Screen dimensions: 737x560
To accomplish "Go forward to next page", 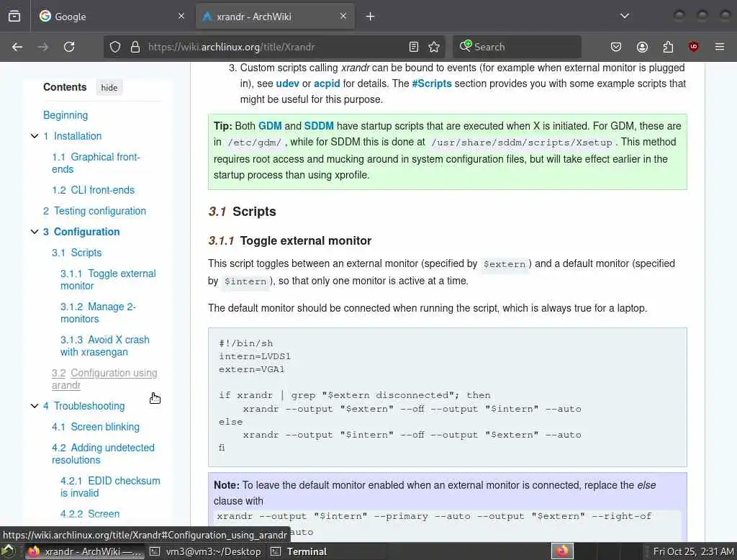I will point(42,47).
